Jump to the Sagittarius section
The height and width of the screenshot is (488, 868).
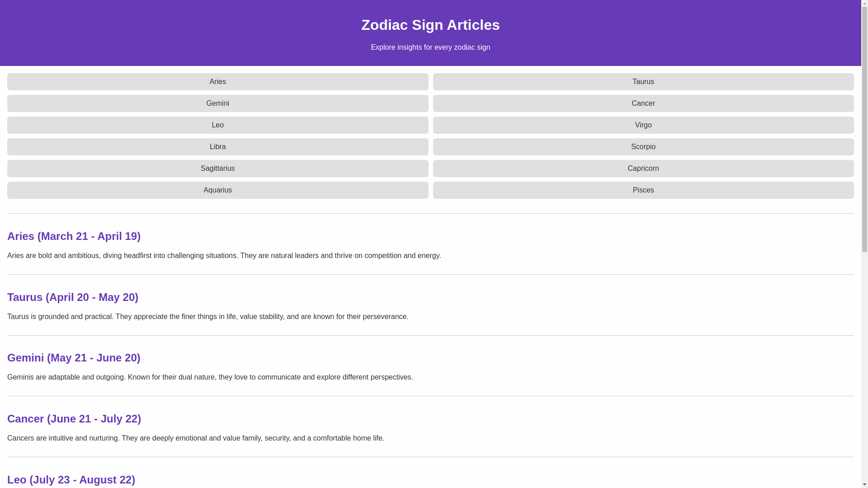[x=217, y=169]
